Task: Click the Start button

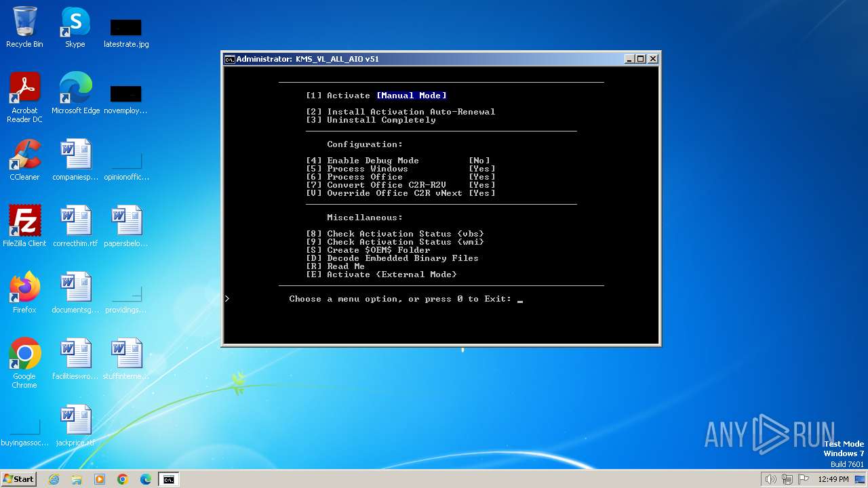Action: click(19, 479)
